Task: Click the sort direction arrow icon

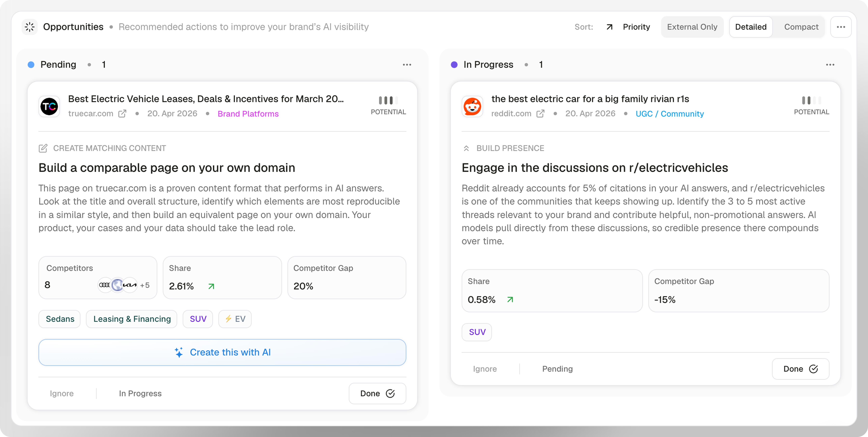Action: (x=609, y=27)
